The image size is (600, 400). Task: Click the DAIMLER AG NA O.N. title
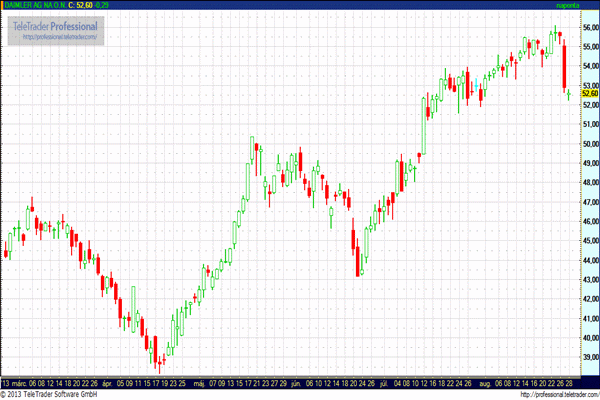click(x=32, y=6)
